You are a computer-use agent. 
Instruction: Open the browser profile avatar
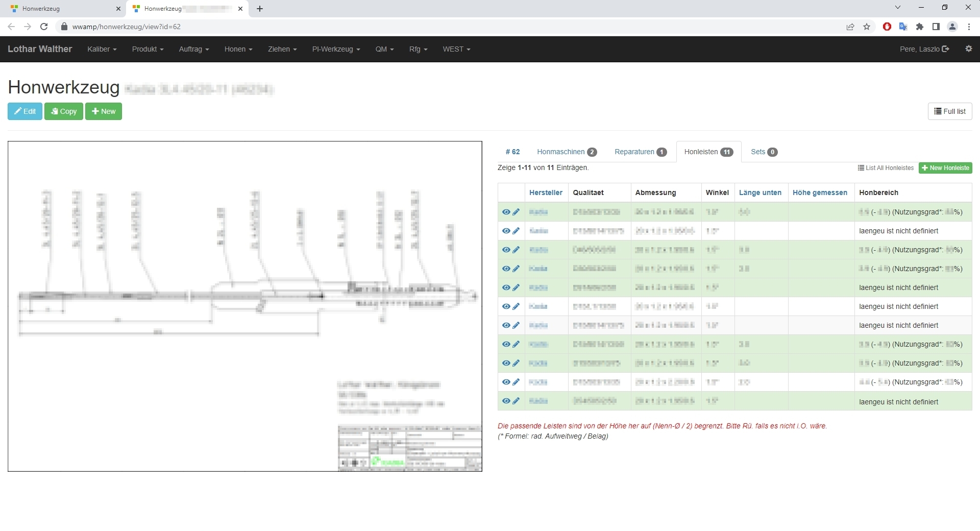tap(952, 27)
